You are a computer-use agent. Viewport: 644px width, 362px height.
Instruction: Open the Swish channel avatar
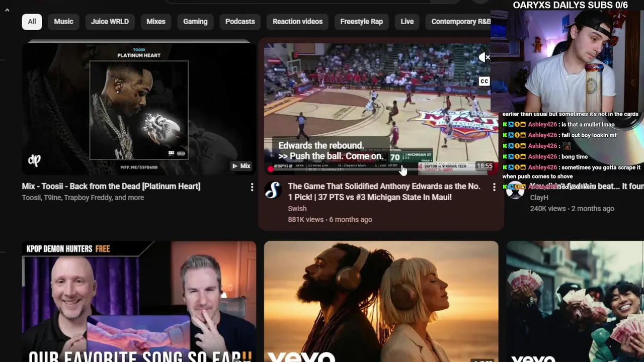pyautogui.click(x=273, y=190)
